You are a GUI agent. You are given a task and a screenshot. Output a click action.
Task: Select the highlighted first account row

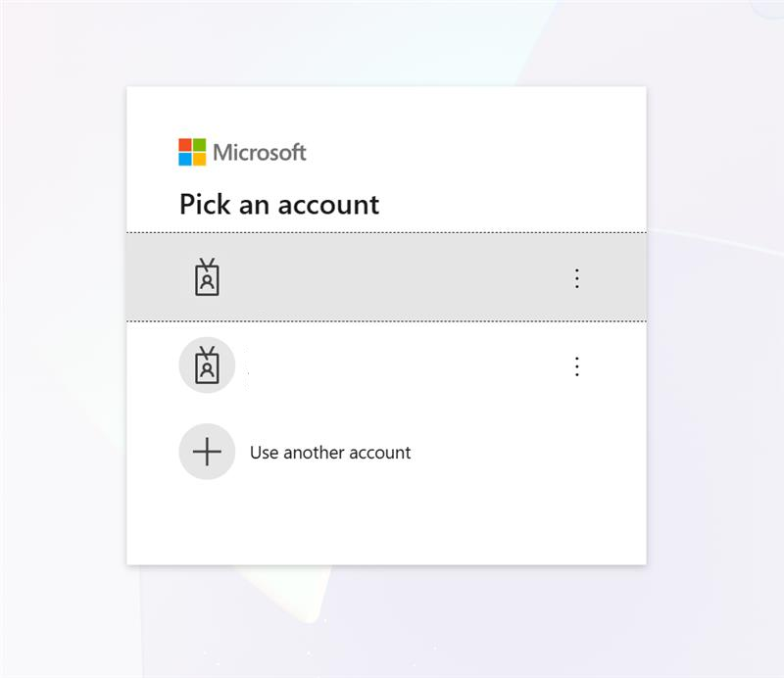coord(386,277)
